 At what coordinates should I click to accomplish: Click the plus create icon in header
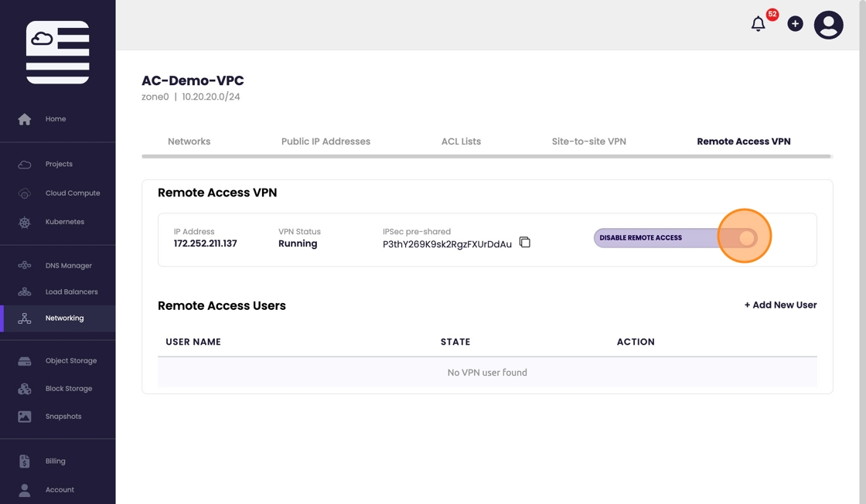pos(795,25)
